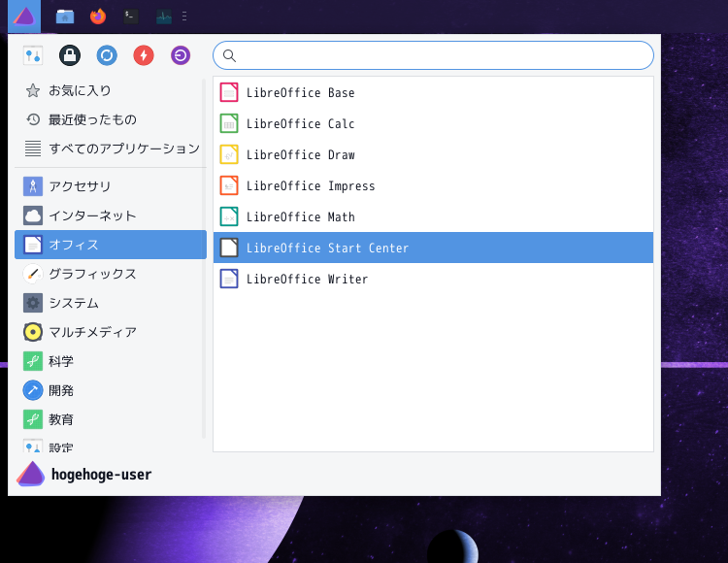The height and width of the screenshot is (563, 728).
Task: Select the 教育 category
Action: 111,419
